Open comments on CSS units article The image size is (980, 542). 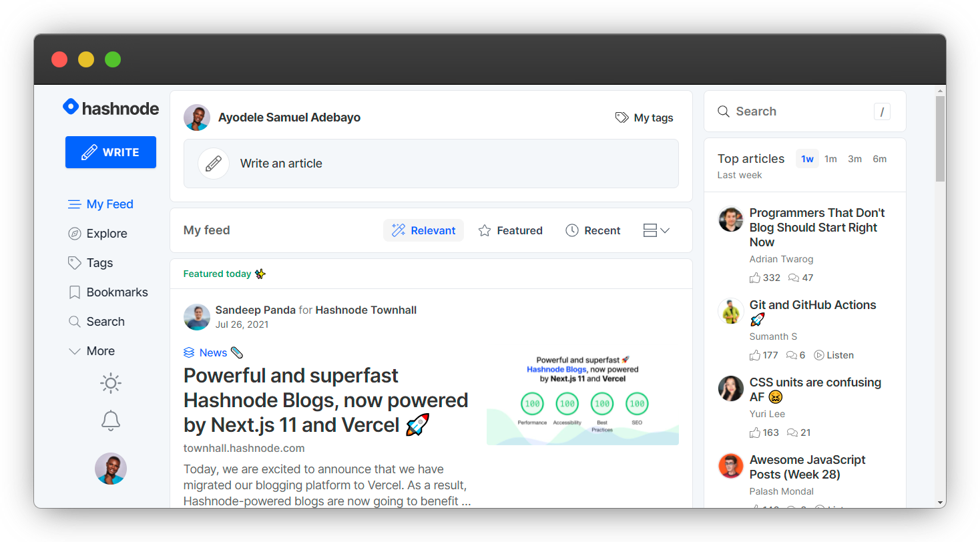799,433
